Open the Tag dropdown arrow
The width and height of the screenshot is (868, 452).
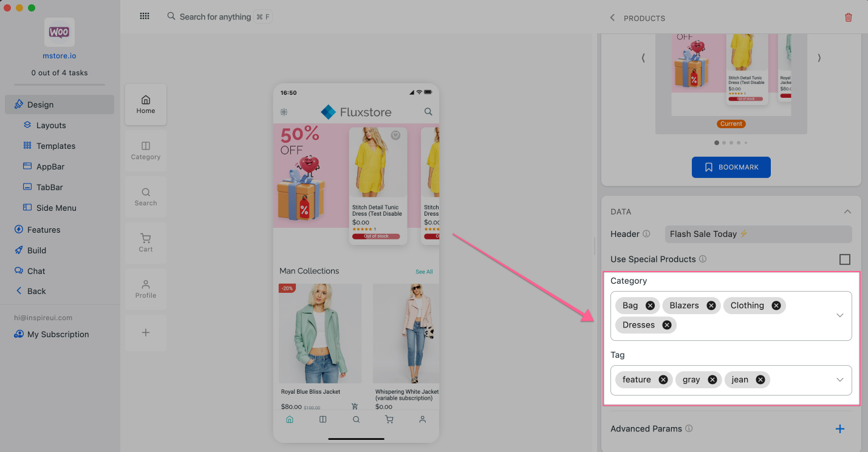[840, 380]
